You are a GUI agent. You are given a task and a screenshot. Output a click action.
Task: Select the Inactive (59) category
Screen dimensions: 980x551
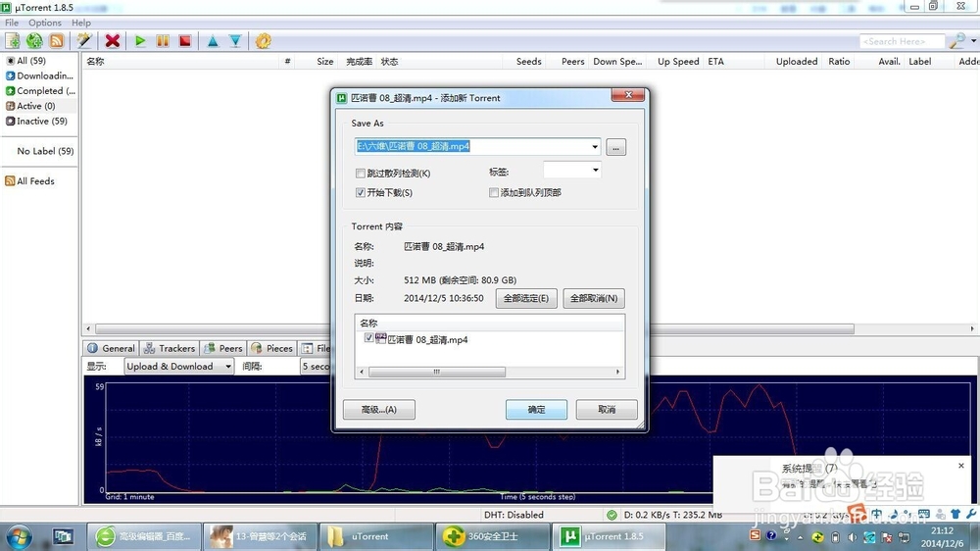[x=36, y=121]
